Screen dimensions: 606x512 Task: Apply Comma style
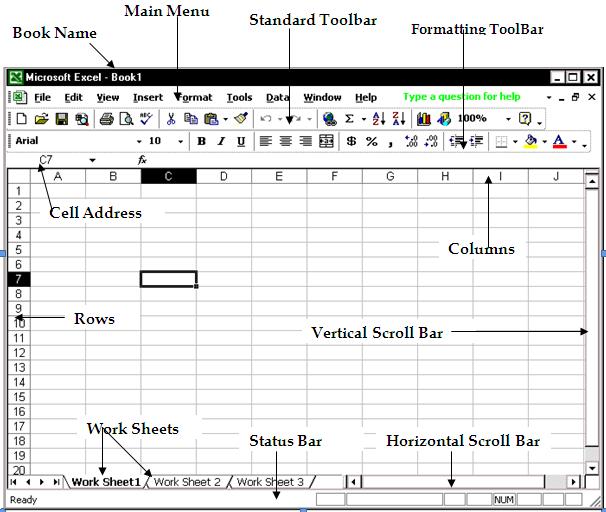(x=391, y=143)
